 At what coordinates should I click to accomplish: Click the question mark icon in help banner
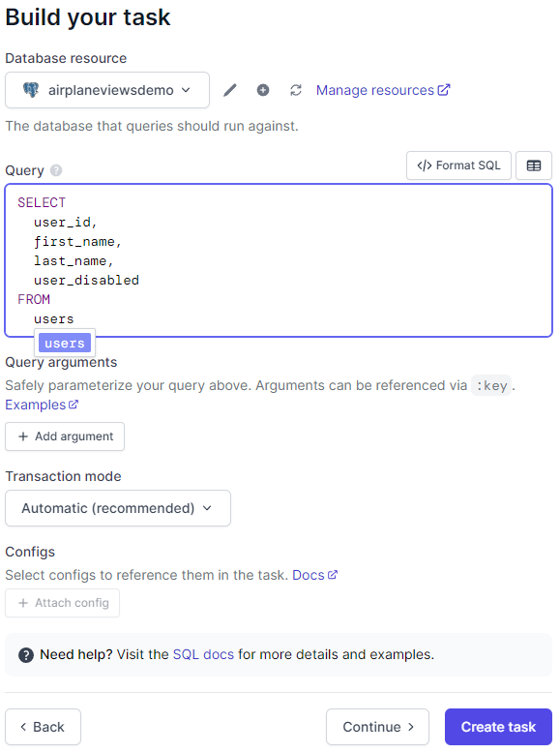pos(26,654)
